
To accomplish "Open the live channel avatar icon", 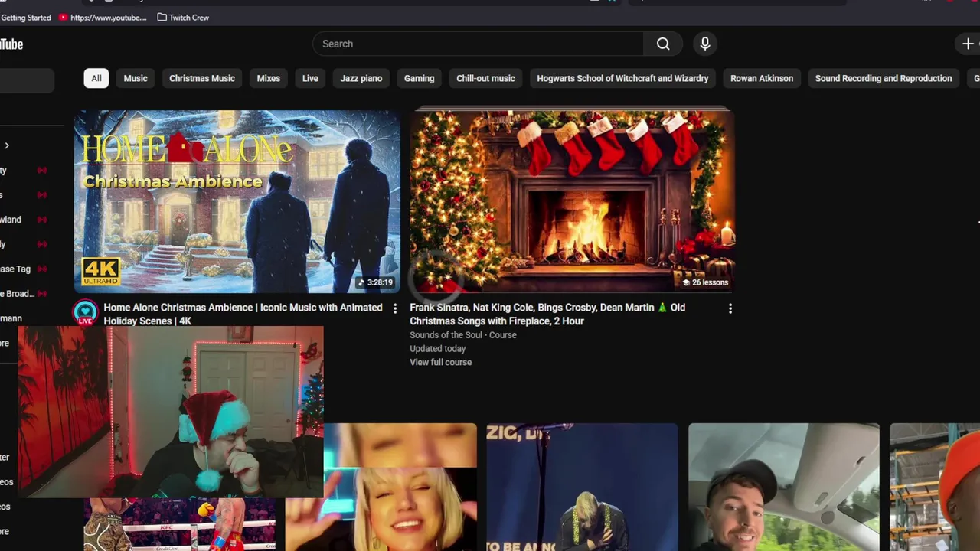I will [86, 312].
